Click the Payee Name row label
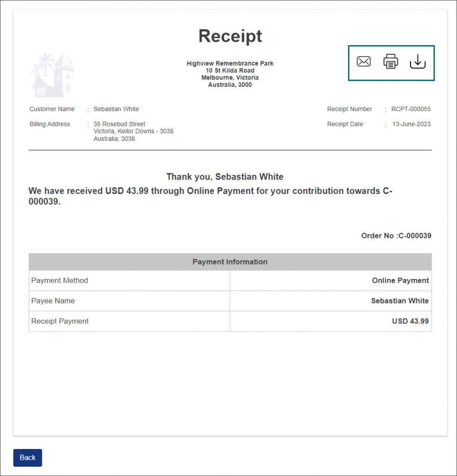The width and height of the screenshot is (457, 476). pyautogui.click(x=53, y=301)
